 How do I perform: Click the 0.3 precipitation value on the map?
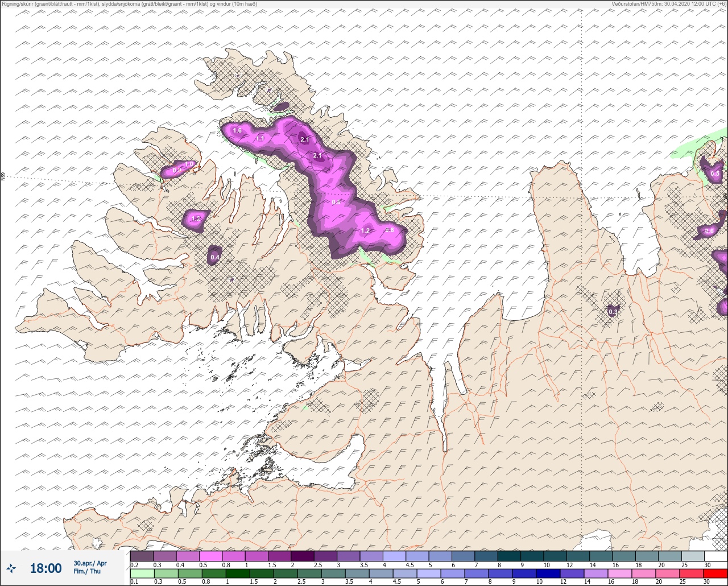pyautogui.click(x=613, y=312)
